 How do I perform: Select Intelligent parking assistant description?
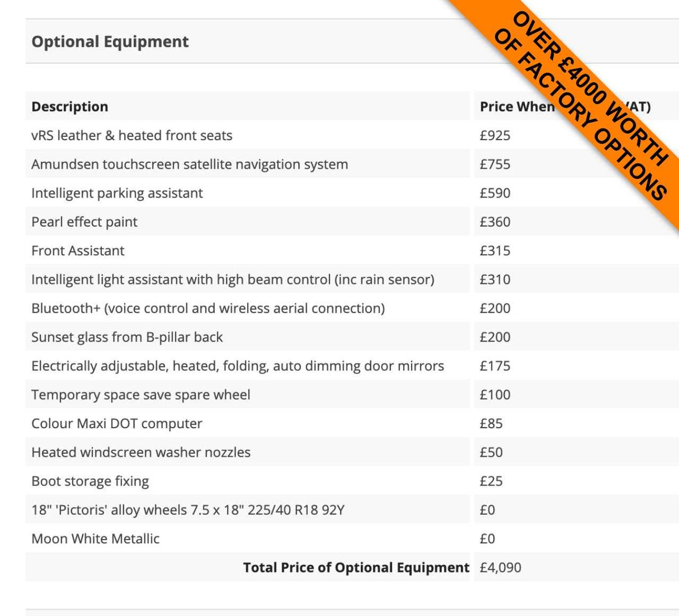point(117,193)
